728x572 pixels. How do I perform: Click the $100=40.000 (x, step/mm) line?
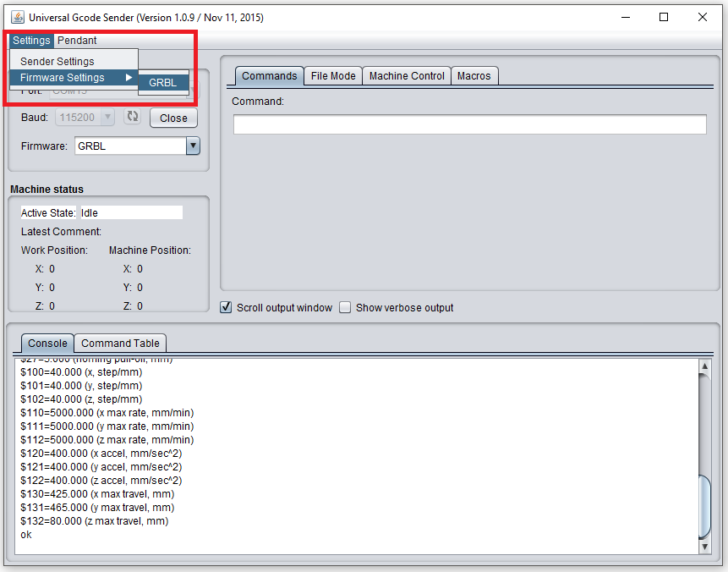[81, 372]
